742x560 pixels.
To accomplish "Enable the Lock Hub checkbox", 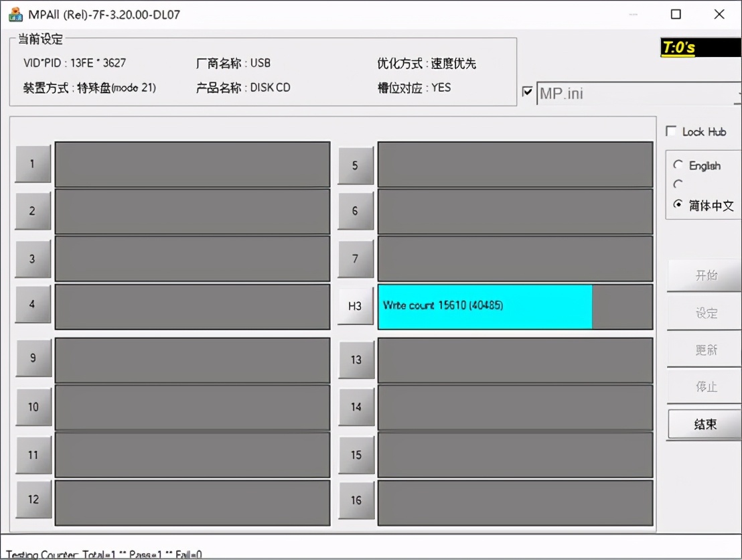I will tap(671, 132).
